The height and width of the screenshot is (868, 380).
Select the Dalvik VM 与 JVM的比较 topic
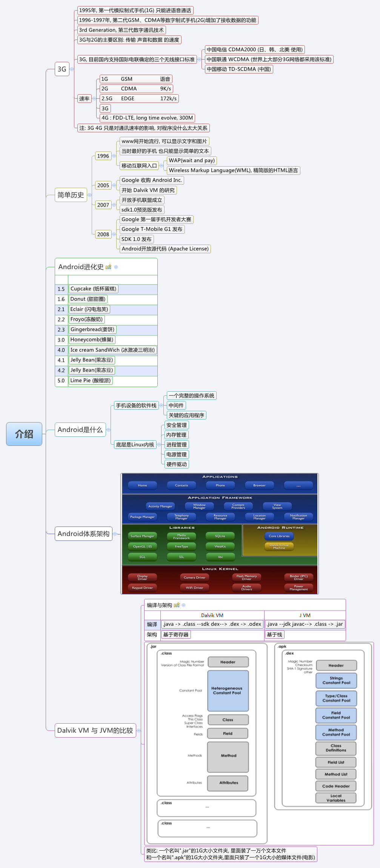click(x=95, y=730)
